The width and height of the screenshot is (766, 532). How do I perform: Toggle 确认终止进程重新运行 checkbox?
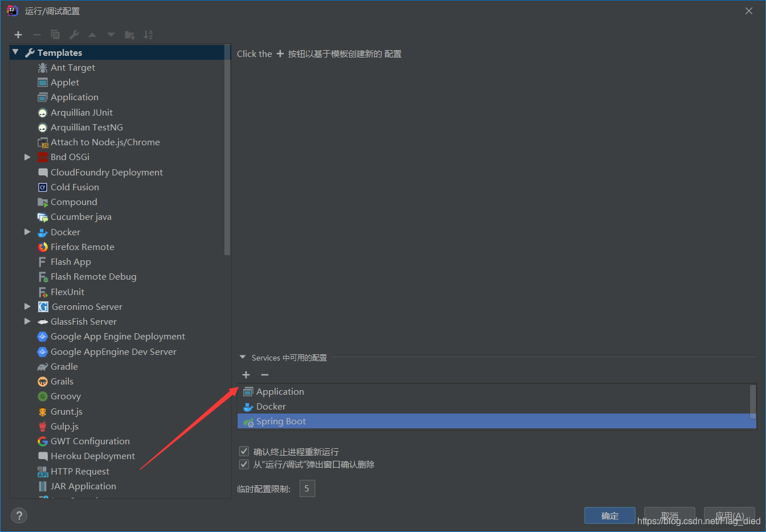click(244, 451)
